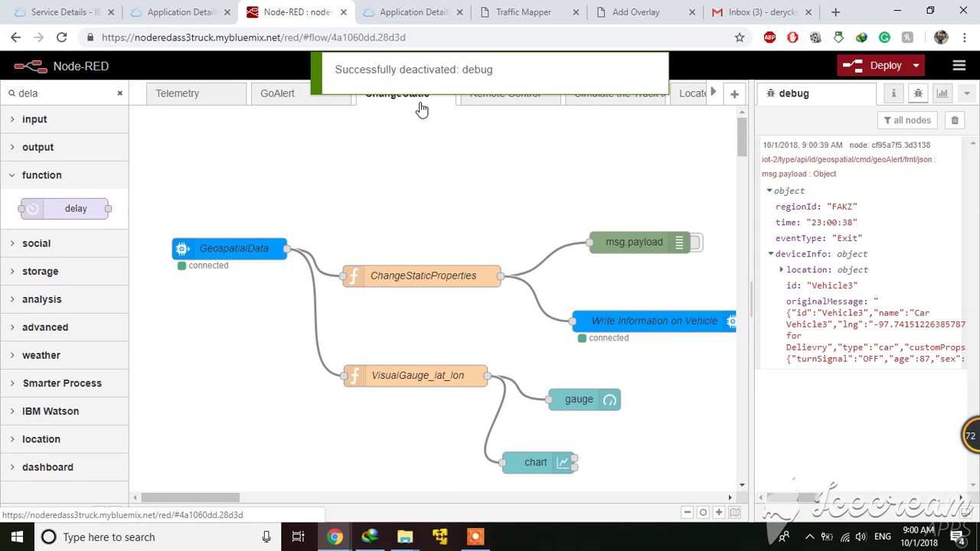This screenshot has width=980, height=551.
Task: Expand the IBM Watson category
Action: click(64, 411)
